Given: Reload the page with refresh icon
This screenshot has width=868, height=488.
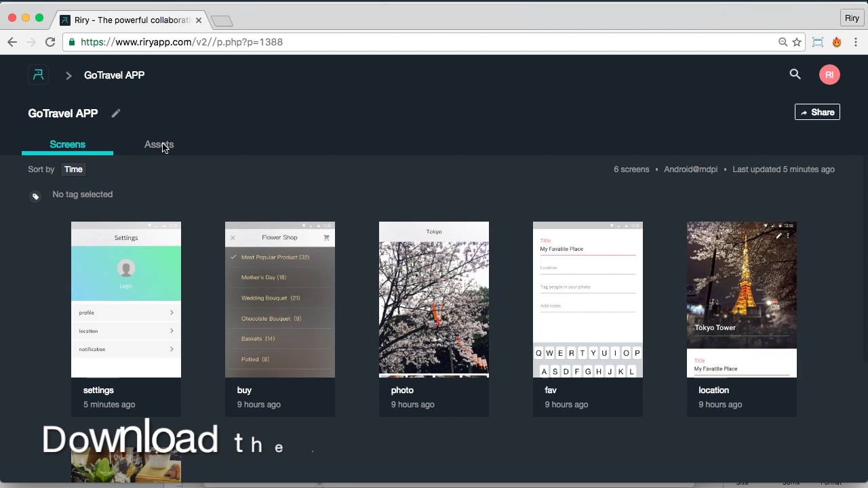Looking at the screenshot, I should coord(50,42).
